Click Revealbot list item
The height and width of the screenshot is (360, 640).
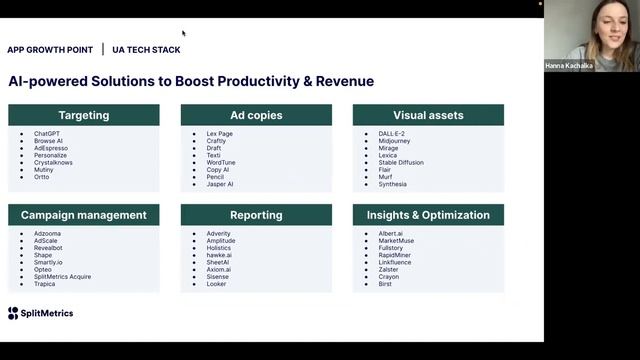pos(48,248)
